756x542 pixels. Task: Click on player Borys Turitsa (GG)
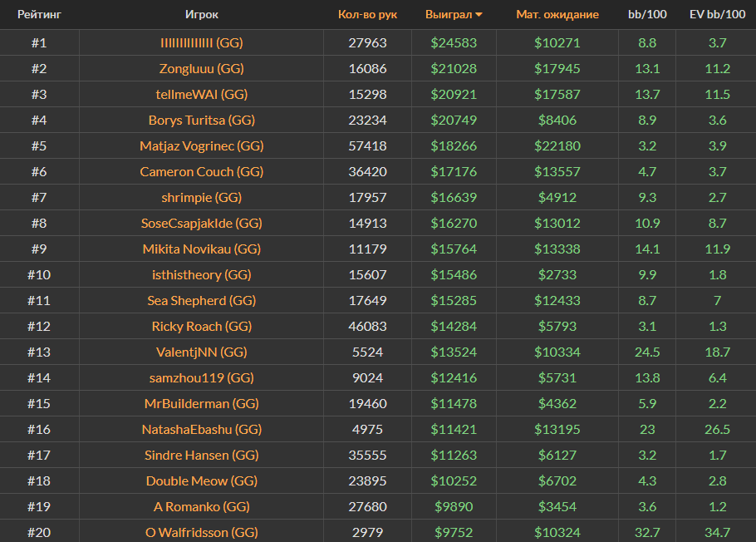(202, 121)
